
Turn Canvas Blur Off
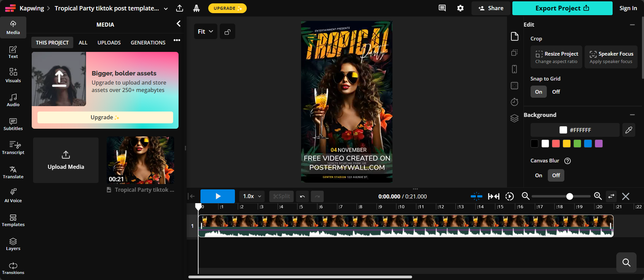pos(556,175)
